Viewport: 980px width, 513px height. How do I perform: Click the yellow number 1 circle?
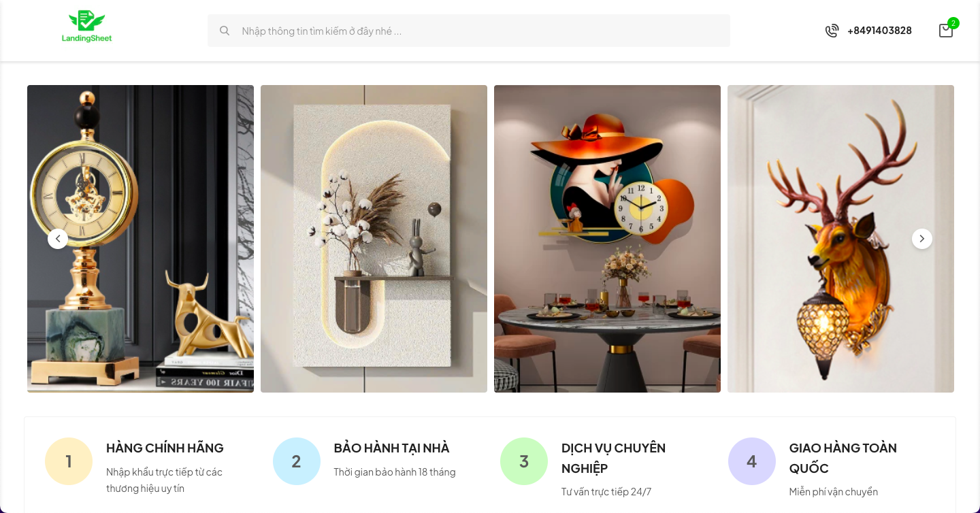tap(69, 461)
